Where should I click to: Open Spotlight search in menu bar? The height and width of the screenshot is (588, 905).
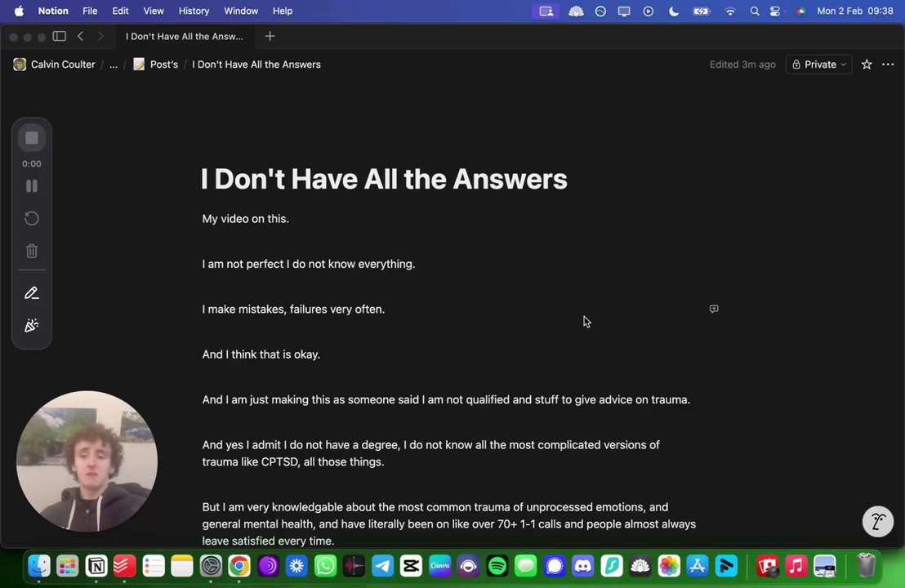(755, 11)
